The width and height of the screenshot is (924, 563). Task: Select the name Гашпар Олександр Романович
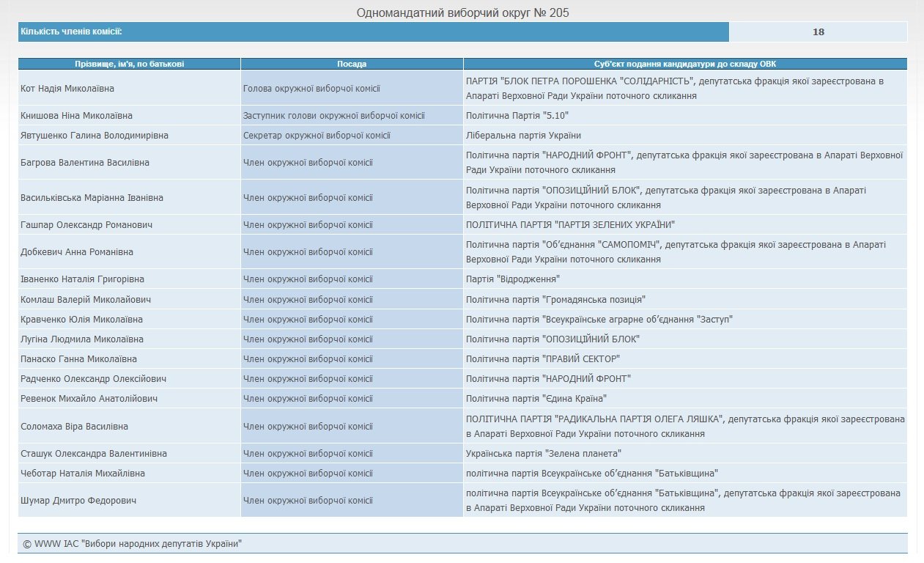pos(86,224)
